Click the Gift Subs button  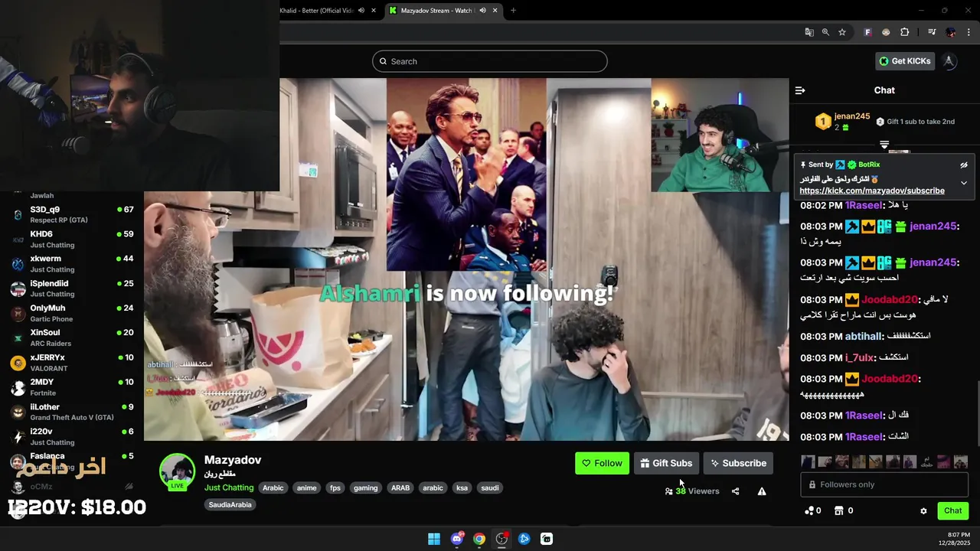tap(666, 463)
